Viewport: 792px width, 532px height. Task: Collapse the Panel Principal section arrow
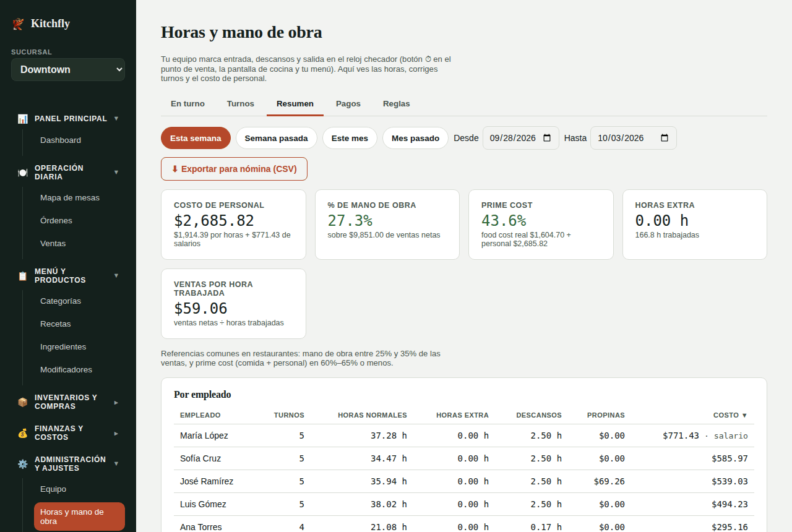point(116,118)
